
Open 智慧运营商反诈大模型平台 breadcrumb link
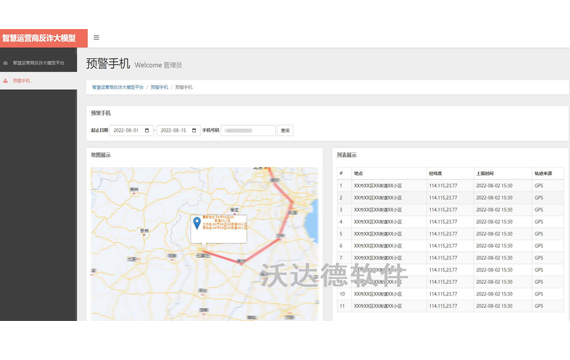118,87
